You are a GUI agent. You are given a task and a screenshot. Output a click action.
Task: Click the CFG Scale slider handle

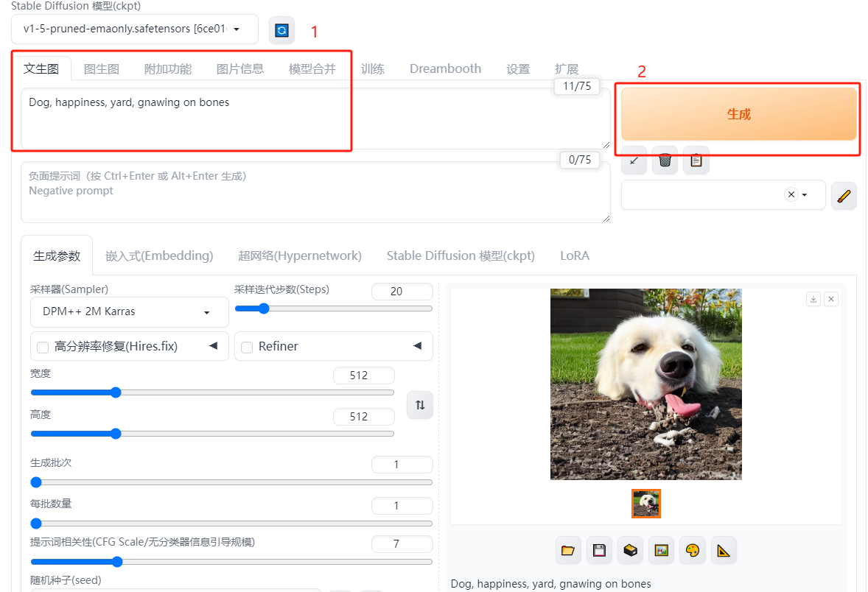(117, 562)
